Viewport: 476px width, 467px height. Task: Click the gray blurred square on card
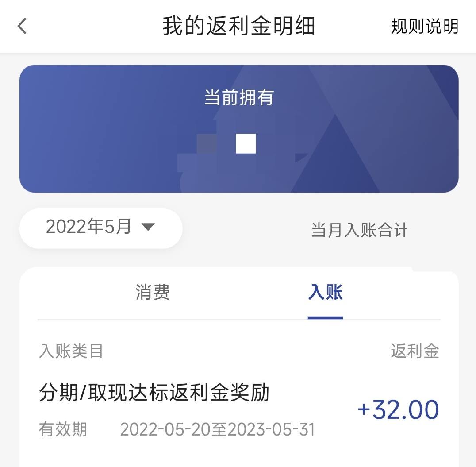(207, 143)
